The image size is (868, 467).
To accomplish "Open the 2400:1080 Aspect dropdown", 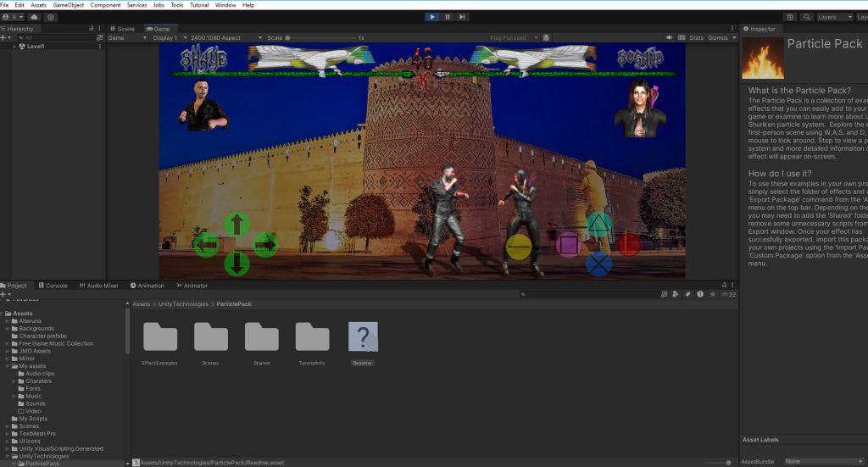I will click(225, 37).
